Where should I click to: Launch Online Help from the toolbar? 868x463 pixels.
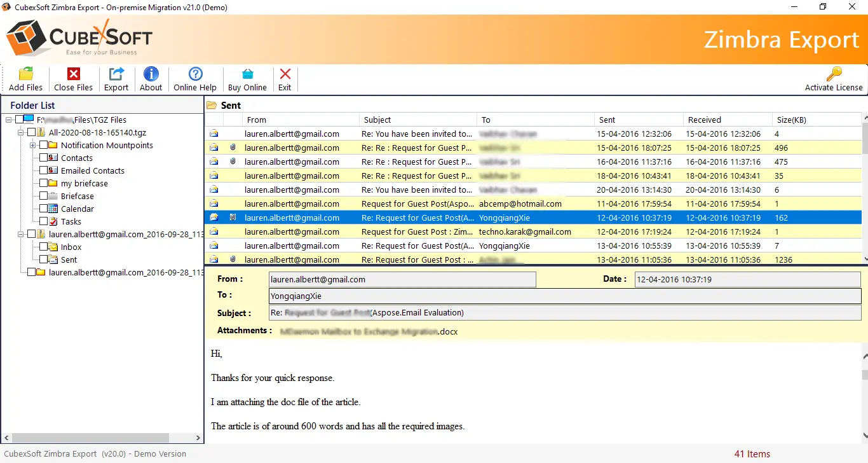(195, 74)
